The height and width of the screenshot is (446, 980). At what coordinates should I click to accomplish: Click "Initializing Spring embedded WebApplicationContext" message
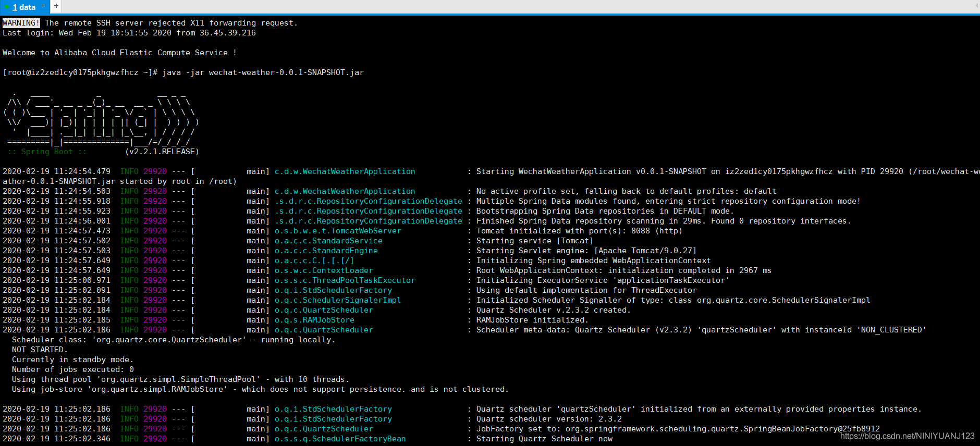click(594, 261)
